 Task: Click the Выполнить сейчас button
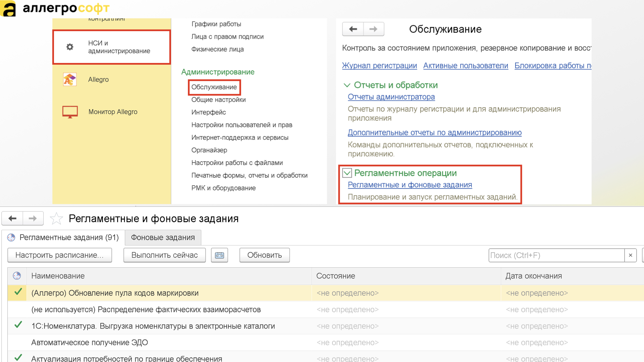point(164,255)
